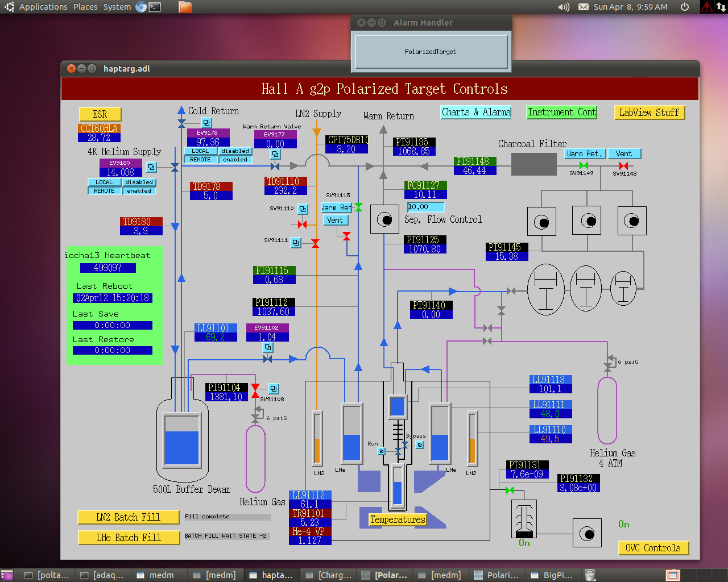Click the red SV91111 valve symbol
This screenshot has height=582, width=728.
pyautogui.click(x=315, y=243)
